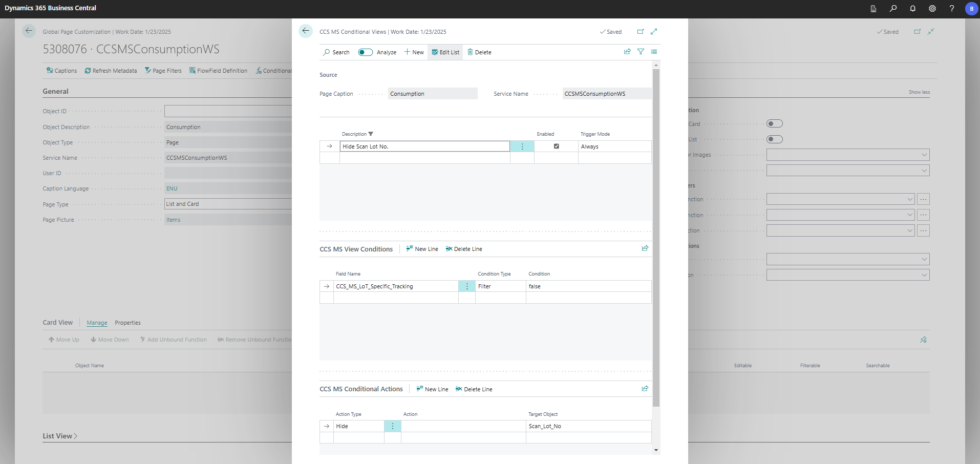Open row menu for CCS_MS_LoT_Specific_Tracking condition
Image resolution: width=980 pixels, height=464 pixels.
coord(467,286)
